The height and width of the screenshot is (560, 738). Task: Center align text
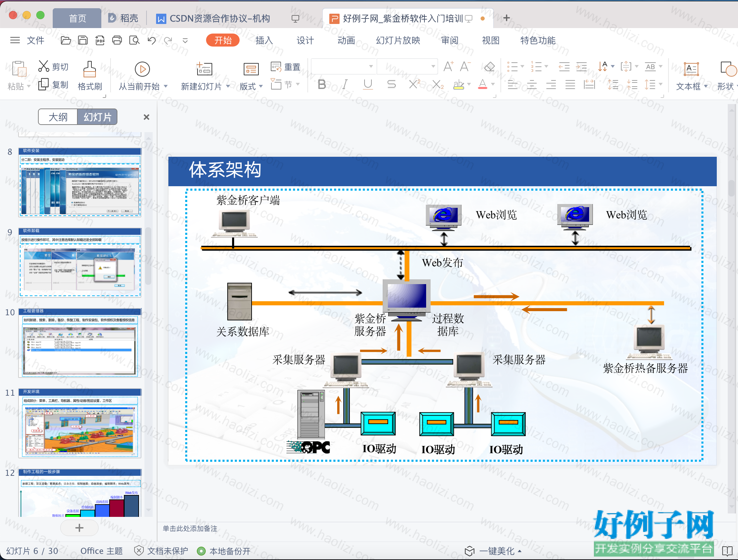[x=532, y=84]
